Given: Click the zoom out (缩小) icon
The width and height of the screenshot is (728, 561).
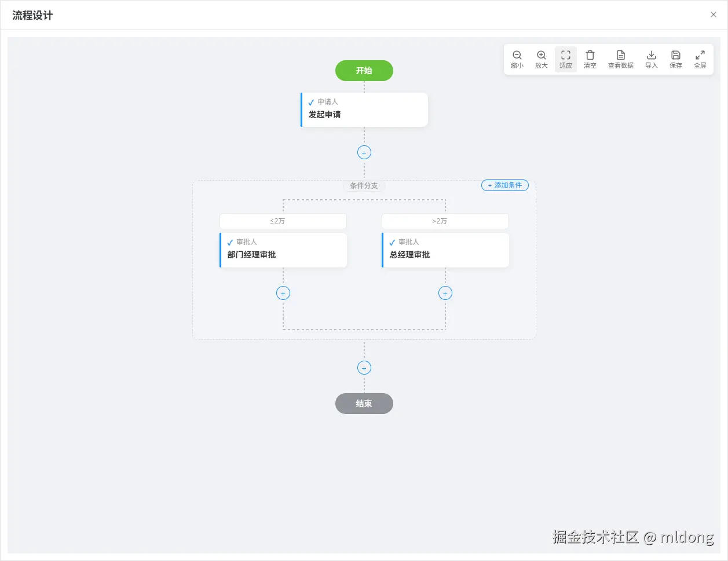Looking at the screenshot, I should coord(517,55).
